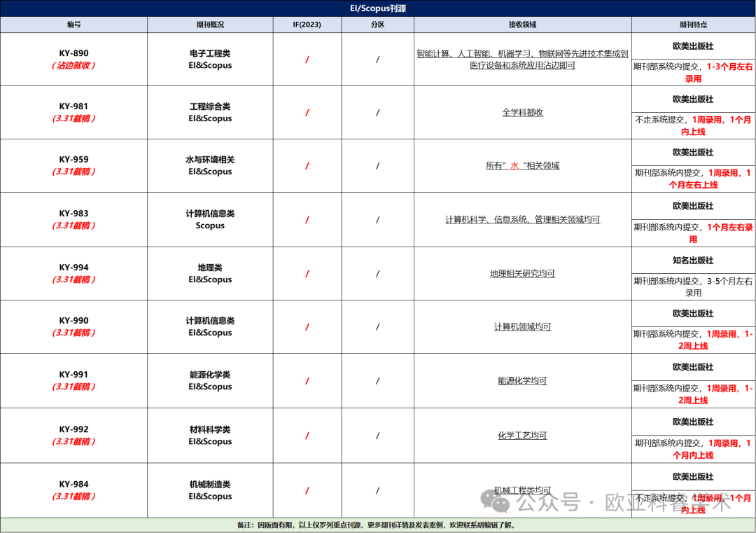Click the underlined 机械工程类均可 text
This screenshot has height=533, width=756.
tap(523, 490)
